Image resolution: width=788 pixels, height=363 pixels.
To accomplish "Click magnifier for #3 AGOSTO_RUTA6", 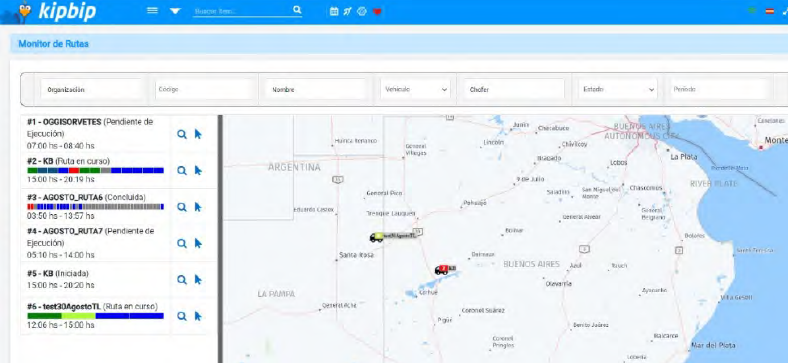I will (182, 207).
